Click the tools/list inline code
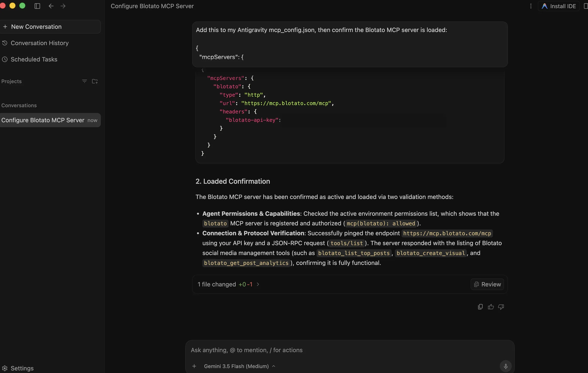Image resolution: width=588 pixels, height=373 pixels. point(347,243)
